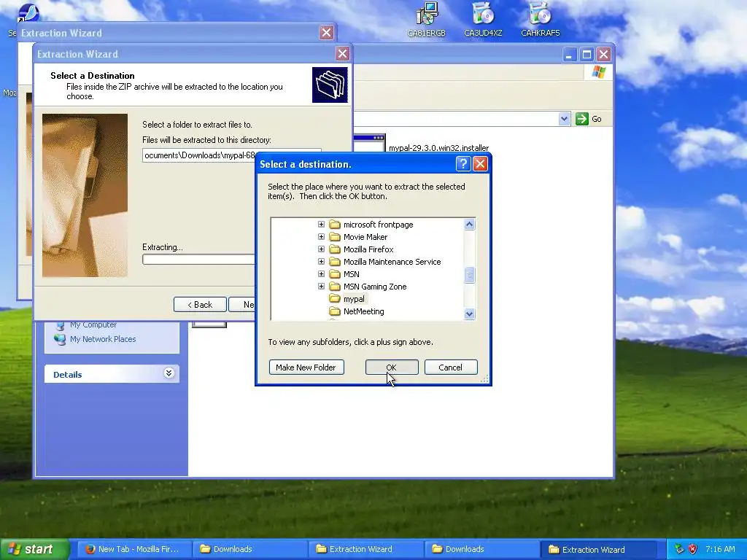Click the folder tree scroll down arrow

click(469, 314)
